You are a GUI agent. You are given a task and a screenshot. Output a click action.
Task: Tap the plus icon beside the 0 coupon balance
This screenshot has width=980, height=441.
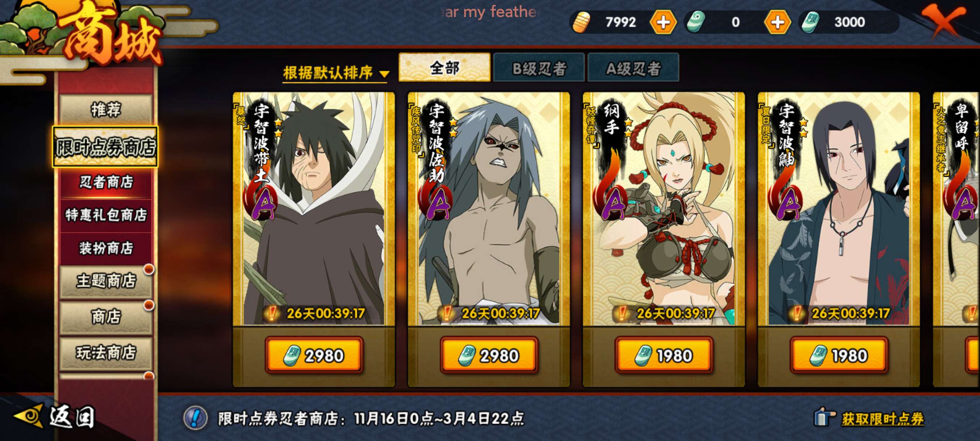pos(777,22)
